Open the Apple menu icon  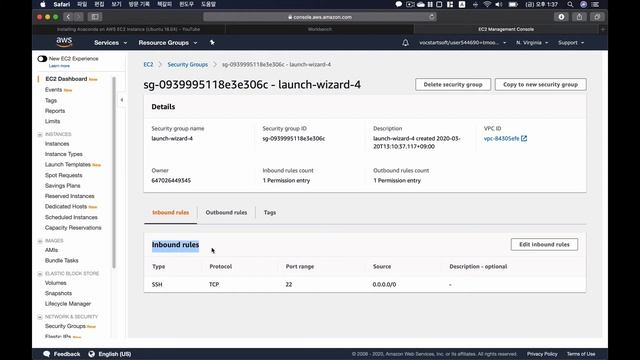[x=43, y=4]
